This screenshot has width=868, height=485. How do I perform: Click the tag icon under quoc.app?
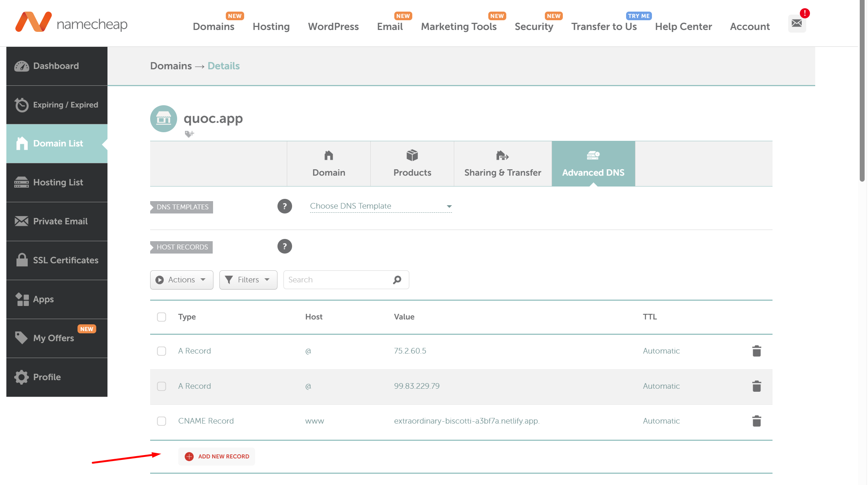point(189,134)
